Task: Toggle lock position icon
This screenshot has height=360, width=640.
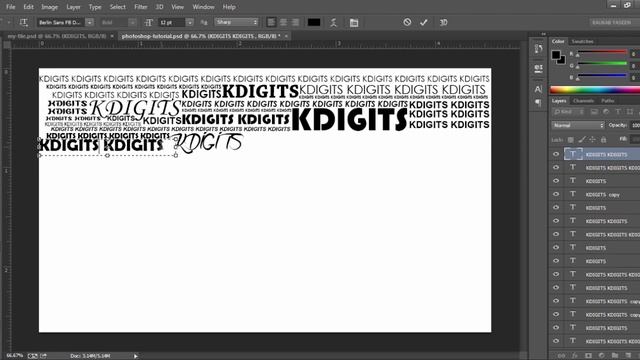Action: pos(593,140)
